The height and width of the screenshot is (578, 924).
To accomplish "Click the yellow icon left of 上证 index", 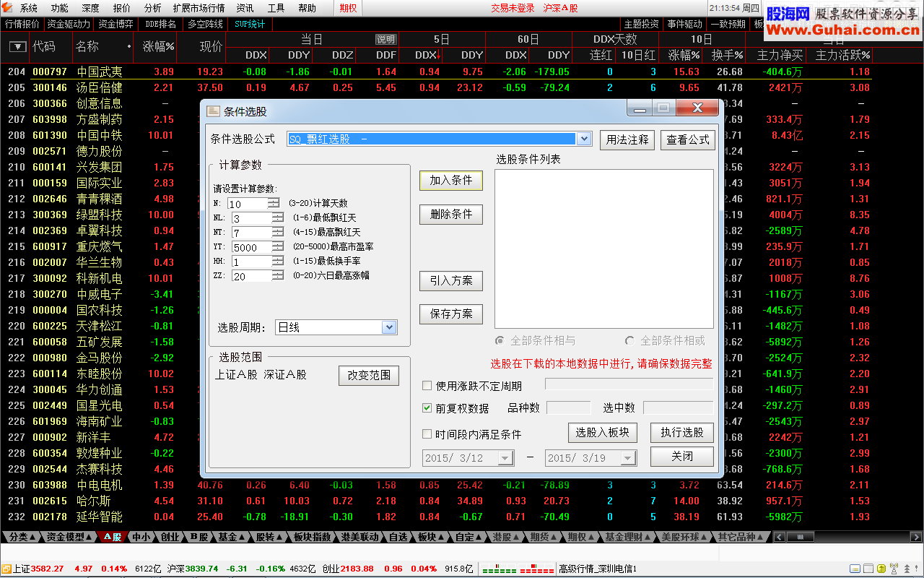I will pos(6,569).
